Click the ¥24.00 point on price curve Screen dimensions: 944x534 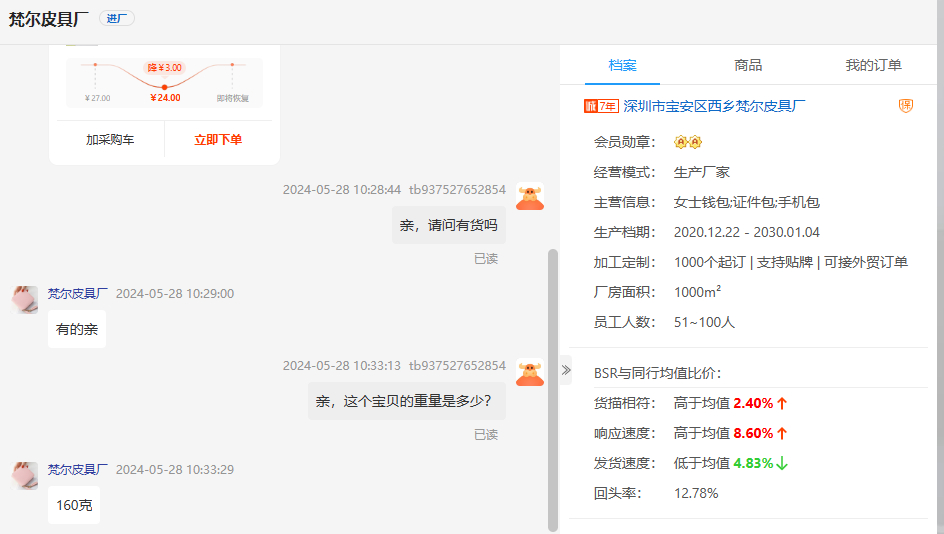[x=165, y=88]
